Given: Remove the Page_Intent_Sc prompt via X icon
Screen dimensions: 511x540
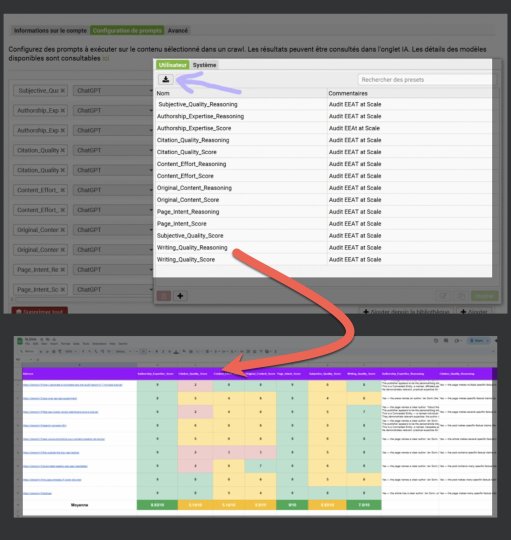Looking at the screenshot, I should point(63,290).
